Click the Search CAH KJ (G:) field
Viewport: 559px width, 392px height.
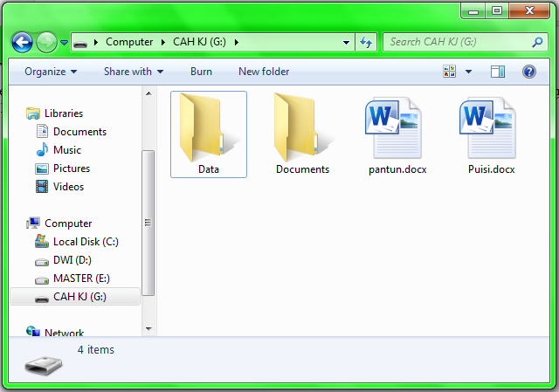pyautogui.click(x=465, y=42)
